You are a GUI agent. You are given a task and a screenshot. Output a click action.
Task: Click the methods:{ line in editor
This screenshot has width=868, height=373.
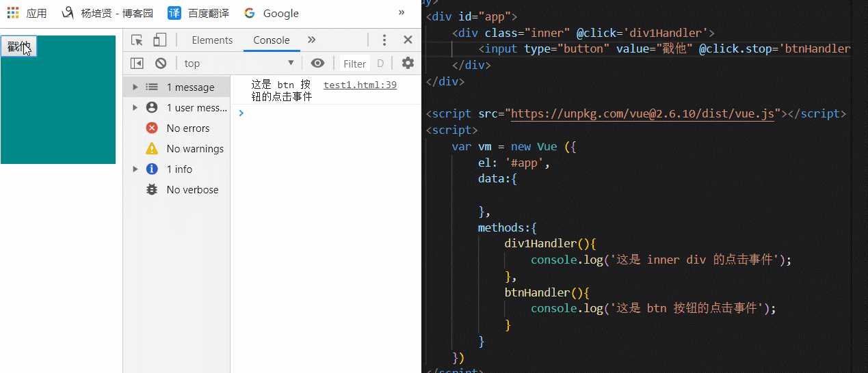508,227
